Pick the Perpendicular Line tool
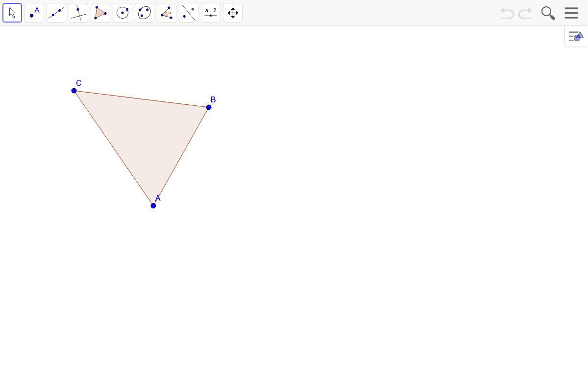The height and width of the screenshot is (392, 588). pyautogui.click(x=78, y=13)
